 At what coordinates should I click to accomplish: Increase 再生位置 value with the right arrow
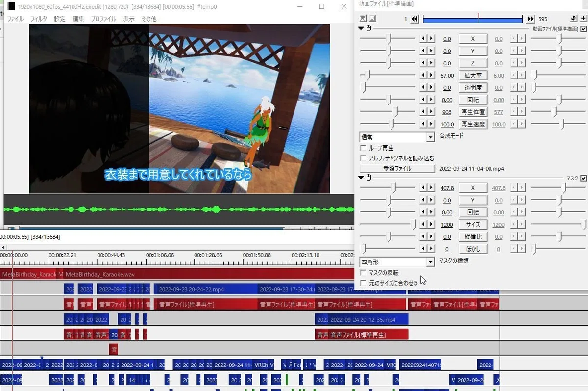(431, 112)
